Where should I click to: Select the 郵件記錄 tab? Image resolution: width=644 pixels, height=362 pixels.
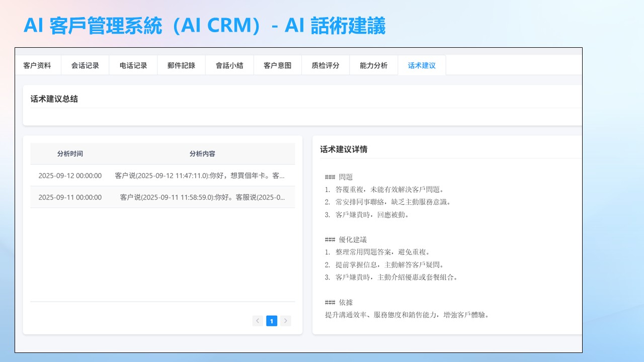[181, 65]
